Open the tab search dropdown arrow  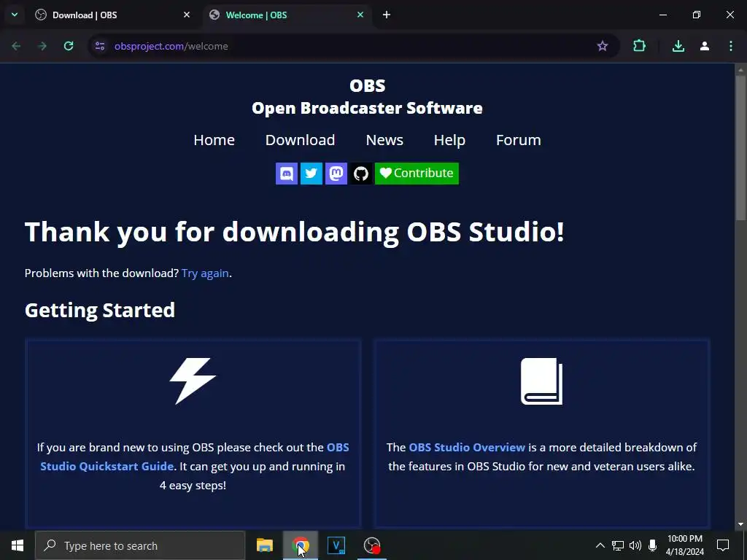click(15, 15)
